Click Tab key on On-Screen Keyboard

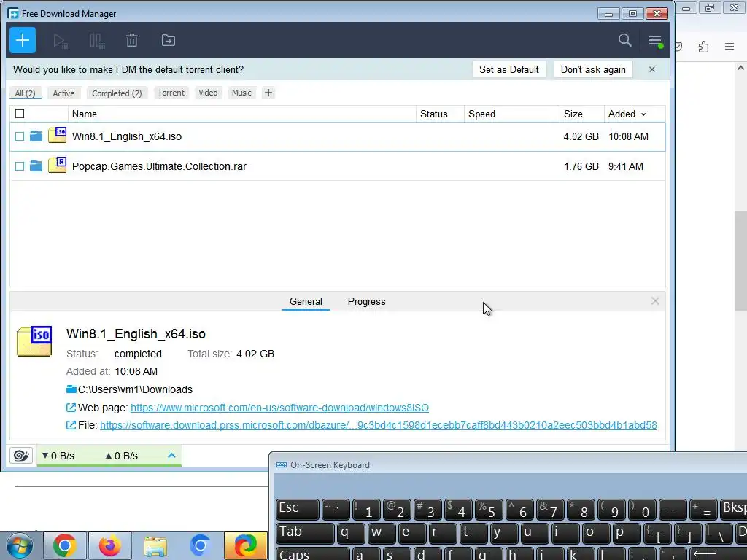click(x=305, y=533)
